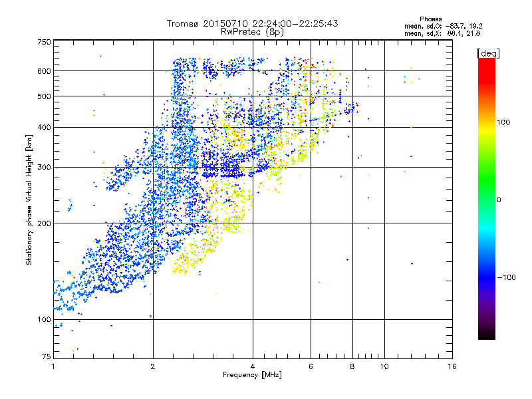This screenshot has height=399, width=532.
Task: Click the colorbar label '0'
Action: [499, 200]
